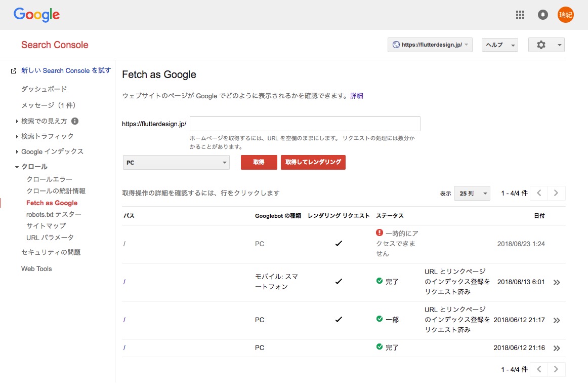The image size is (588, 383).
Task: Open クロールエラー
Action: pyautogui.click(x=49, y=179)
